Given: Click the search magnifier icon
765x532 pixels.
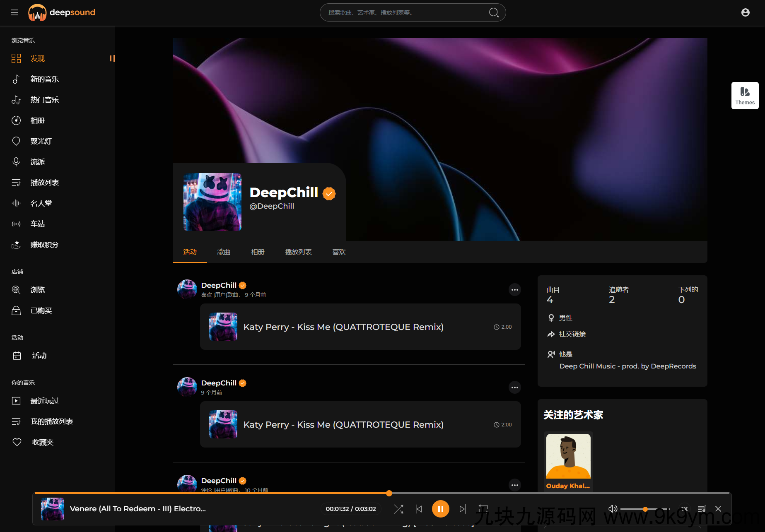Looking at the screenshot, I should (494, 12).
